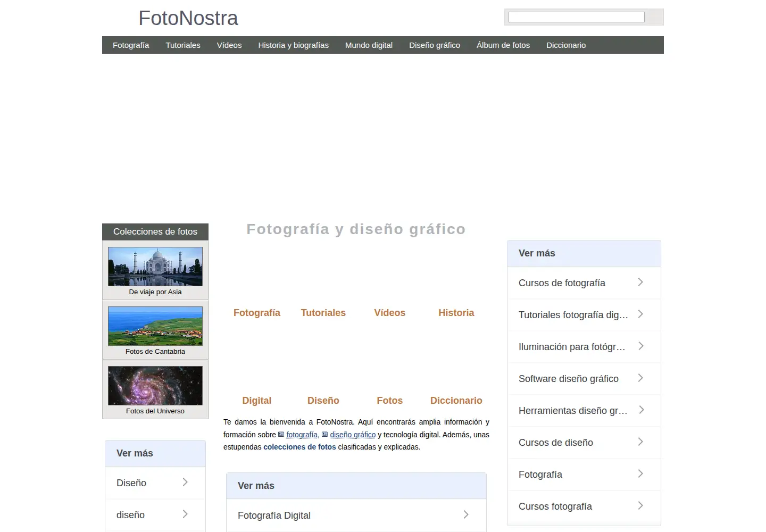The width and height of the screenshot is (766, 532).
Task: Click the Fotografía y diseño gráfico heading
Action: (356, 229)
